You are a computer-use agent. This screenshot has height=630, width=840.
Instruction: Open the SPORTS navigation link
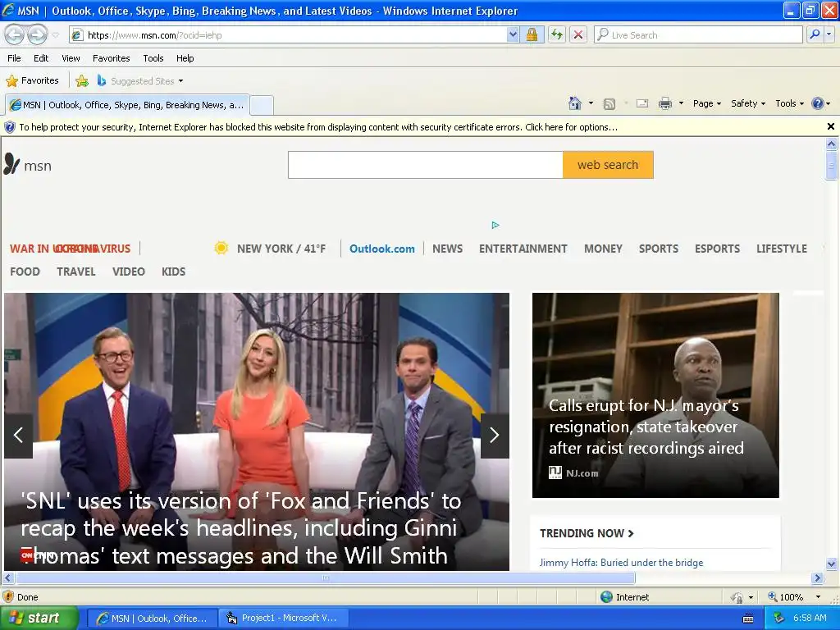point(659,249)
